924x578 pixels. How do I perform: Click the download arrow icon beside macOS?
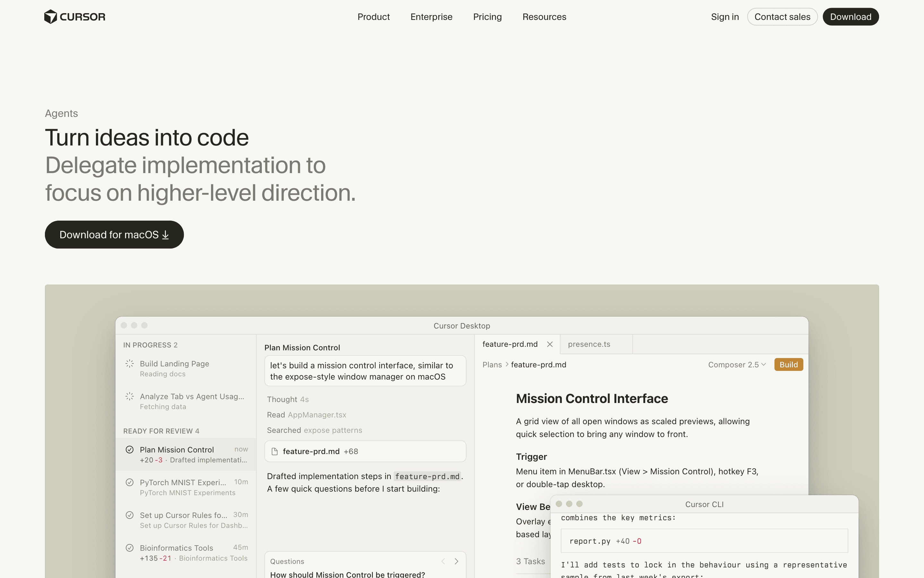165,235
